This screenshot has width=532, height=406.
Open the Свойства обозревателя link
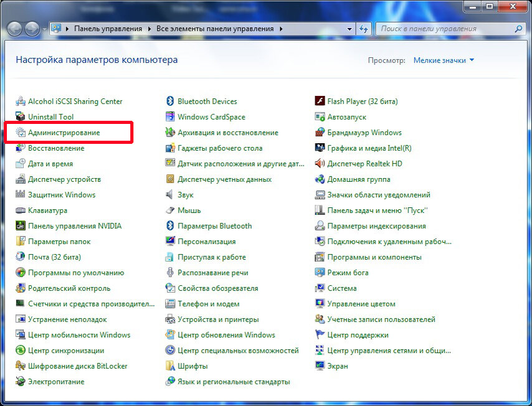pos(218,288)
